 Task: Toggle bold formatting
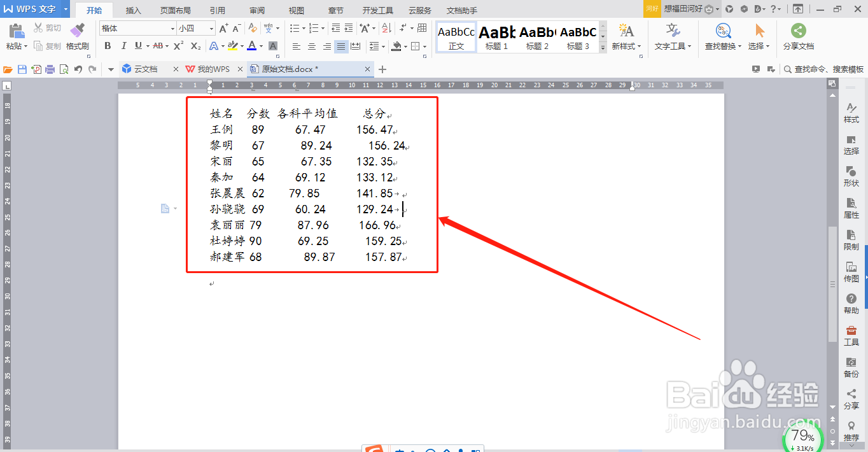coord(108,46)
